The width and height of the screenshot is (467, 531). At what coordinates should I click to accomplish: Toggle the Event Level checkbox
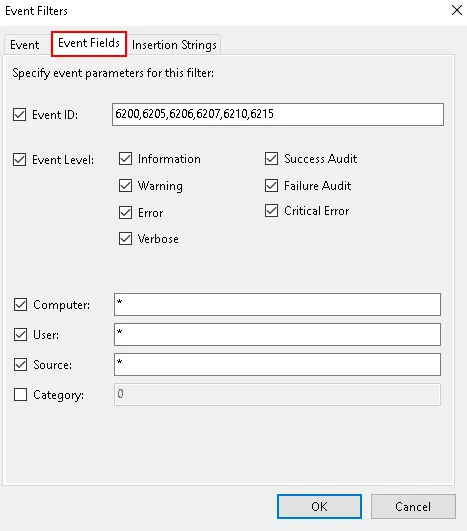coord(20,160)
